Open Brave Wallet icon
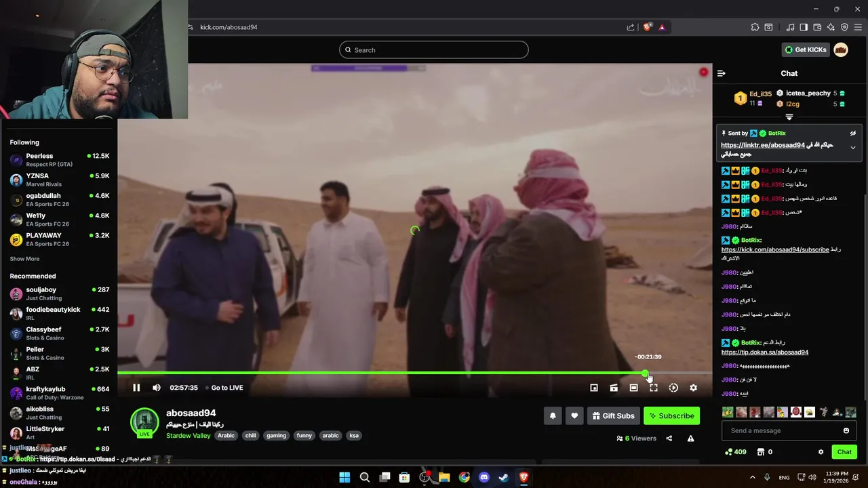The width and height of the screenshot is (868, 488). (817, 27)
